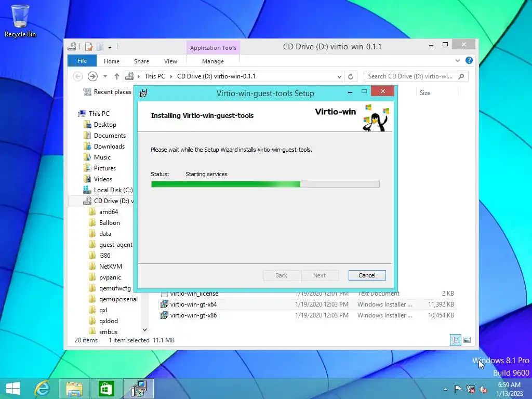Open the Manage ribbon tab
The image size is (532, 399).
point(213,61)
